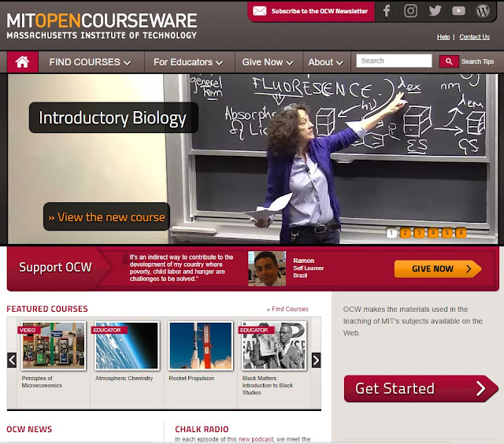Click Subscribe to the OCW Newsletter
Screen dimensions: 504x444
tap(319, 11)
